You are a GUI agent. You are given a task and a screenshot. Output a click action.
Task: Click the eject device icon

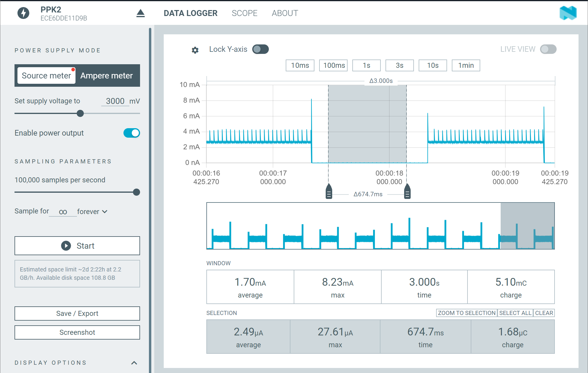(x=140, y=13)
